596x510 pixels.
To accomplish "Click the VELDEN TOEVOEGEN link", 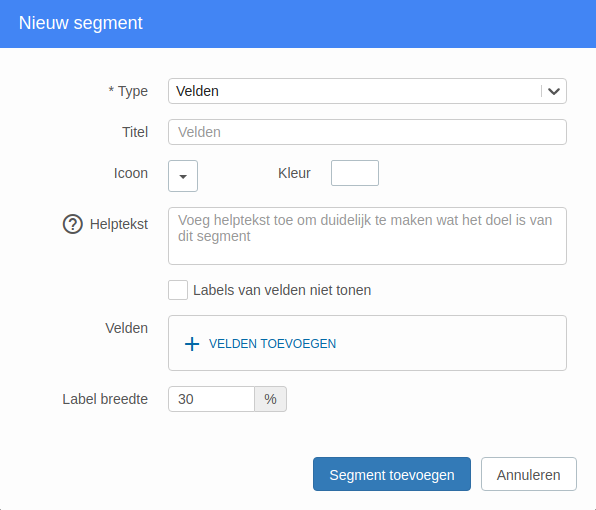I will [272, 344].
